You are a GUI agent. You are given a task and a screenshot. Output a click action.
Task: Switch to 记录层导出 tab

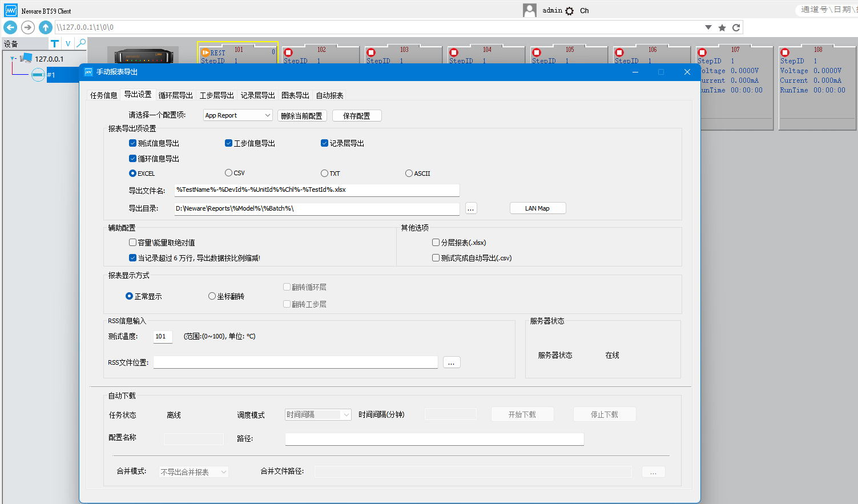258,95
